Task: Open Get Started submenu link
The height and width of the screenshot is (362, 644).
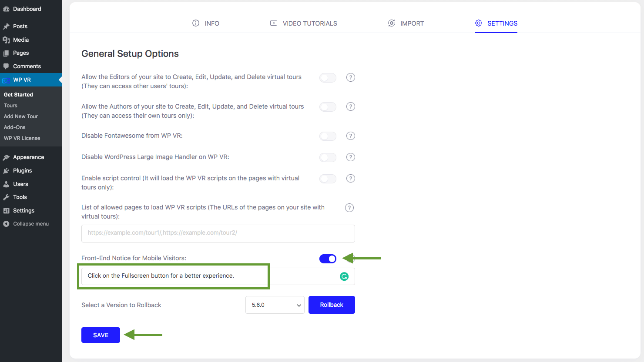Action: pos(18,95)
